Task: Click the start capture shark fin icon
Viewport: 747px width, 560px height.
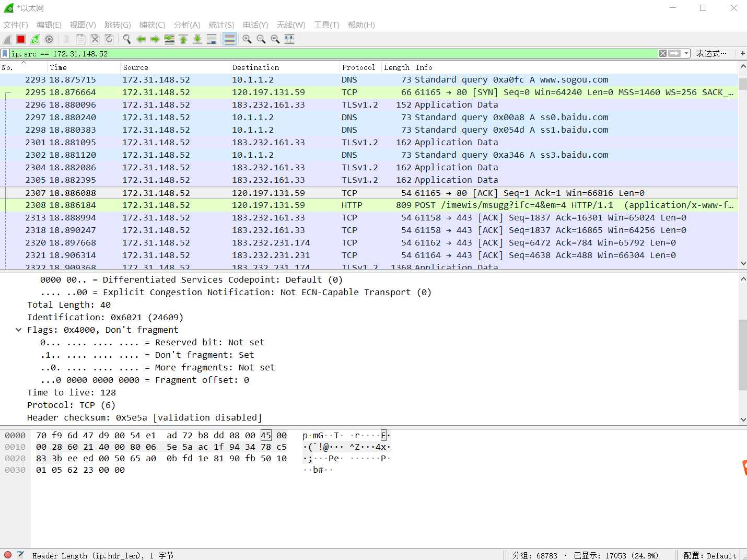Action: pos(7,39)
